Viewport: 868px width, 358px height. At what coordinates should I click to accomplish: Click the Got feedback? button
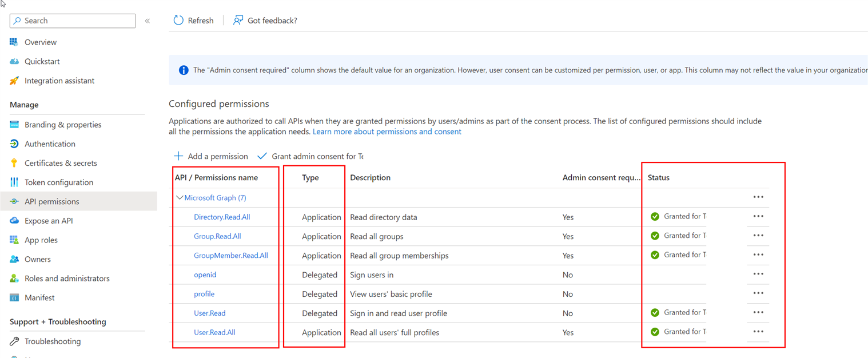[265, 21]
